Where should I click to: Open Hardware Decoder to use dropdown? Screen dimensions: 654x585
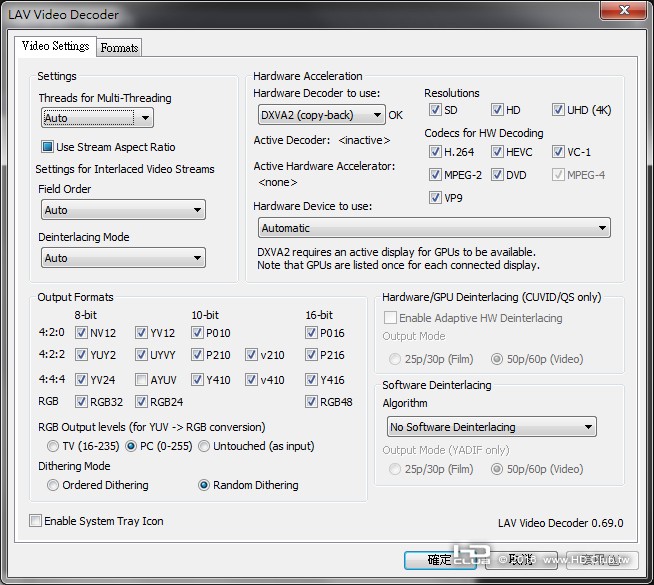pos(321,115)
